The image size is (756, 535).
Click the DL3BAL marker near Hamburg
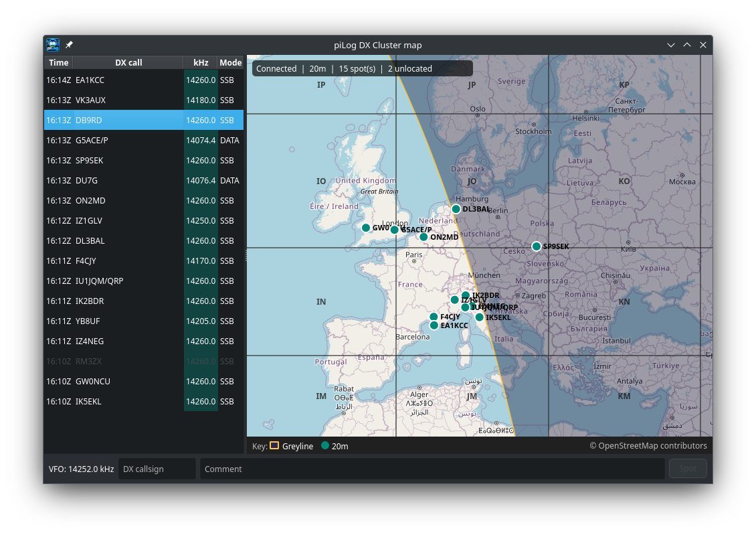(456, 209)
